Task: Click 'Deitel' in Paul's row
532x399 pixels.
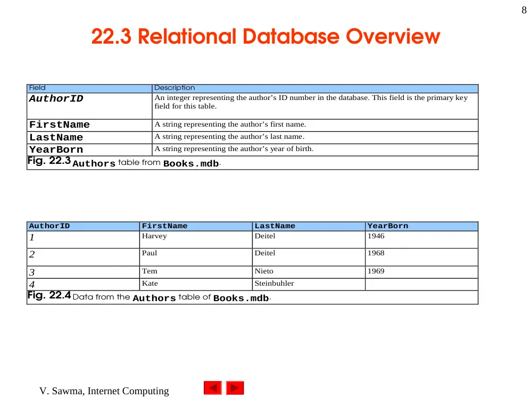Action: [265, 253]
